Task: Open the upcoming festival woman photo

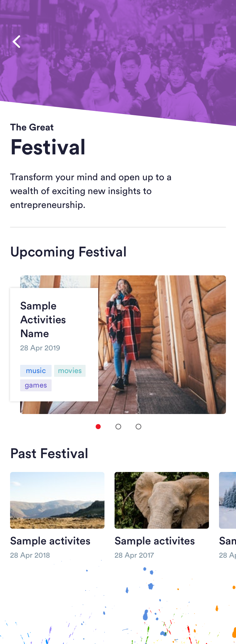Action: point(162,345)
